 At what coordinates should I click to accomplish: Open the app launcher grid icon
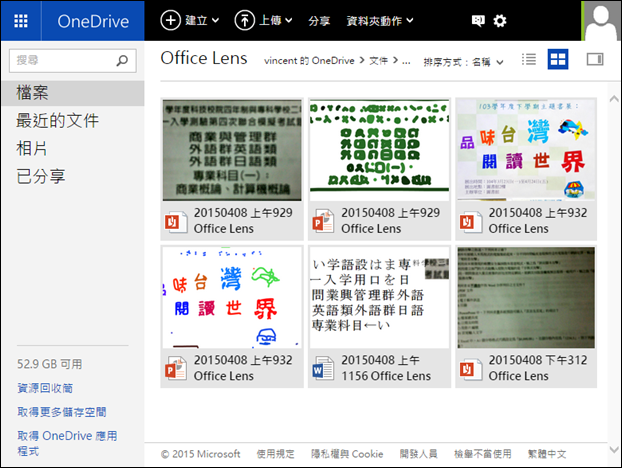coord(21,21)
